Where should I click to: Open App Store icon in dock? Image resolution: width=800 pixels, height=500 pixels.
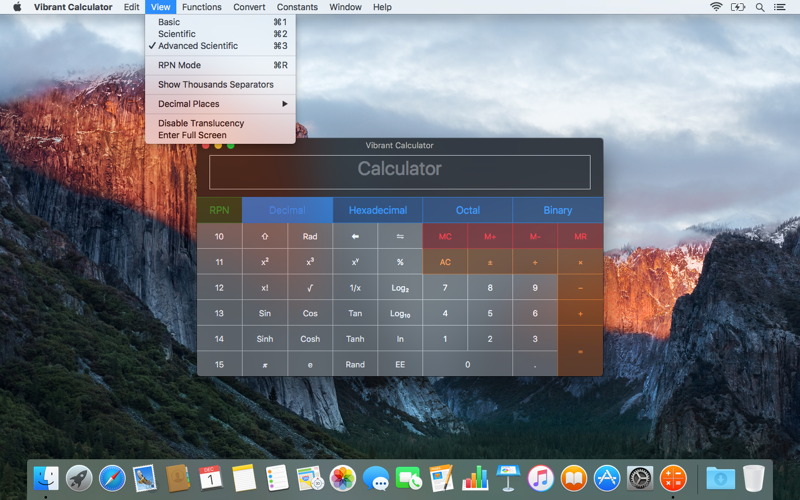click(607, 479)
